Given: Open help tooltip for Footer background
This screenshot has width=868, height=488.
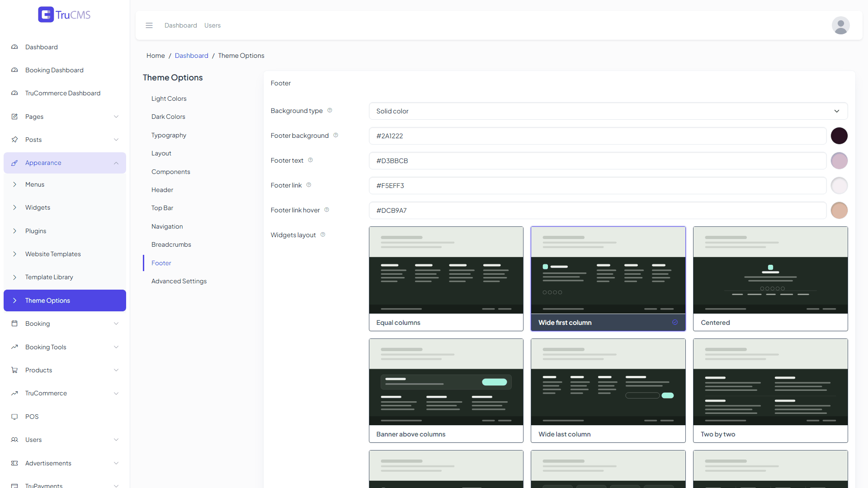Looking at the screenshot, I should click(335, 135).
